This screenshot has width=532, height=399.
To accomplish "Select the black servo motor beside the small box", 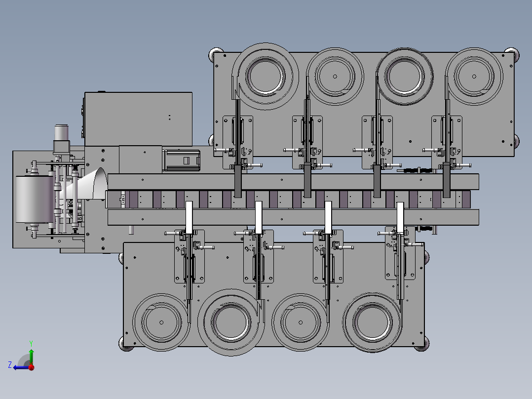I will coord(181,160).
